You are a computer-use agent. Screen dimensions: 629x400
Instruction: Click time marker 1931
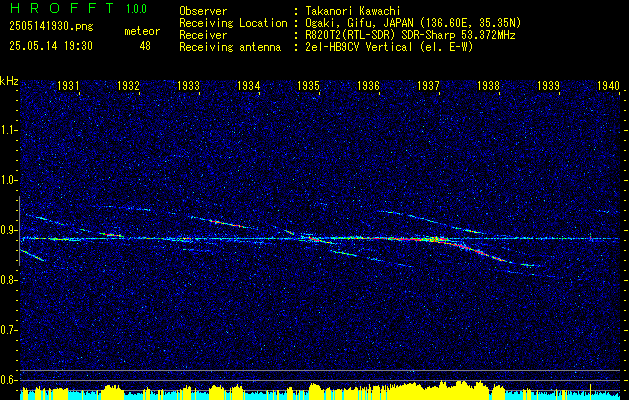(x=68, y=85)
